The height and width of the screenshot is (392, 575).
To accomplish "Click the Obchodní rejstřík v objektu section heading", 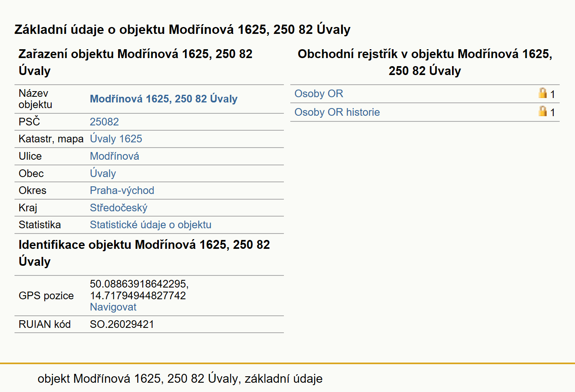I will [425, 62].
